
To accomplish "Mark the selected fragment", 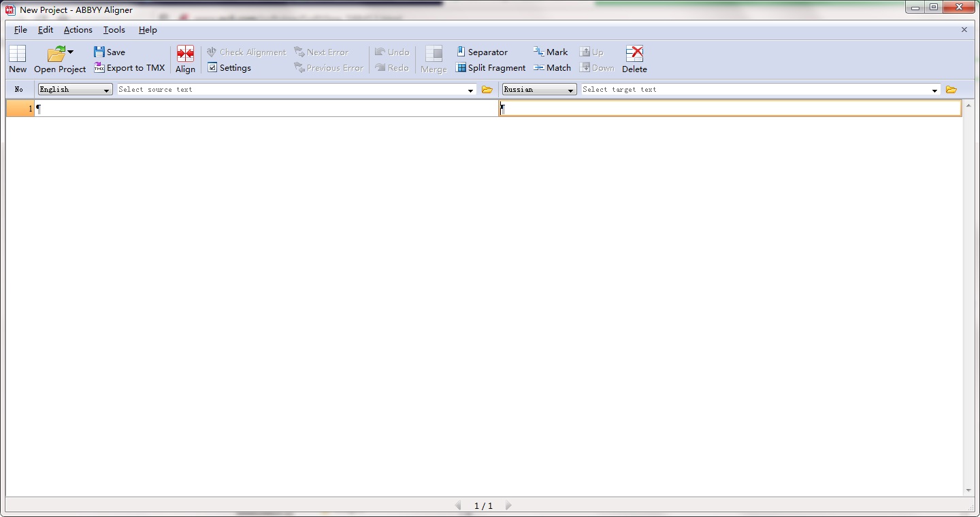I will pyautogui.click(x=551, y=52).
